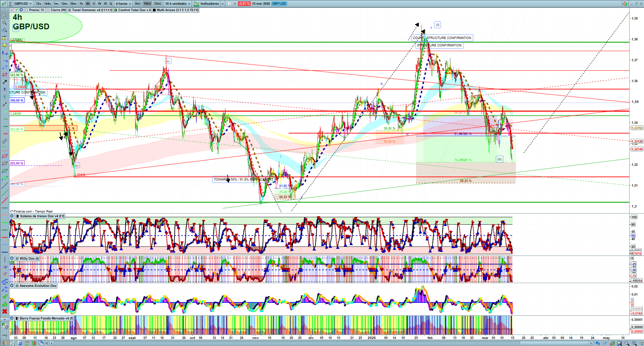Click the yellow alert bell tool
This screenshot has width=644, height=346.
pyautogui.click(x=5, y=45)
